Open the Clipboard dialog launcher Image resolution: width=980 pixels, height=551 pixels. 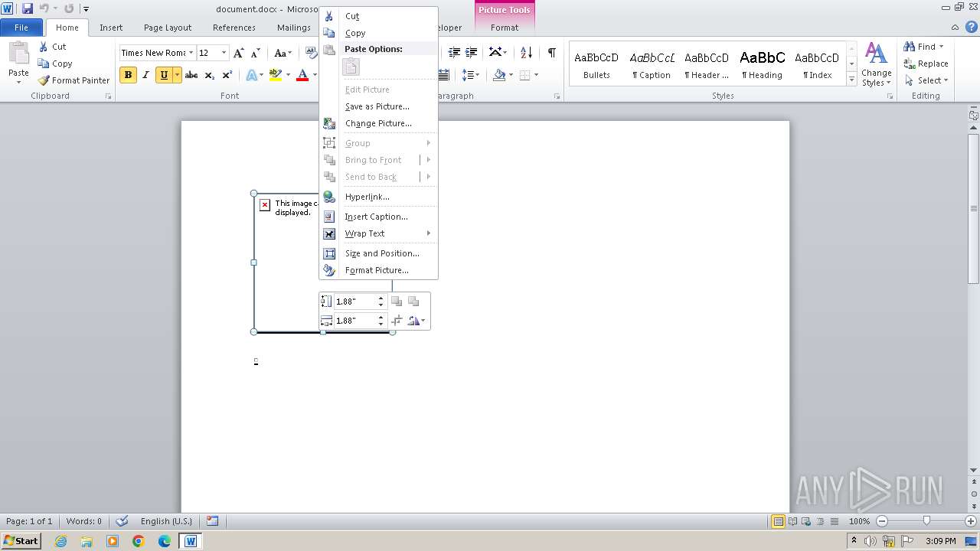(x=108, y=96)
